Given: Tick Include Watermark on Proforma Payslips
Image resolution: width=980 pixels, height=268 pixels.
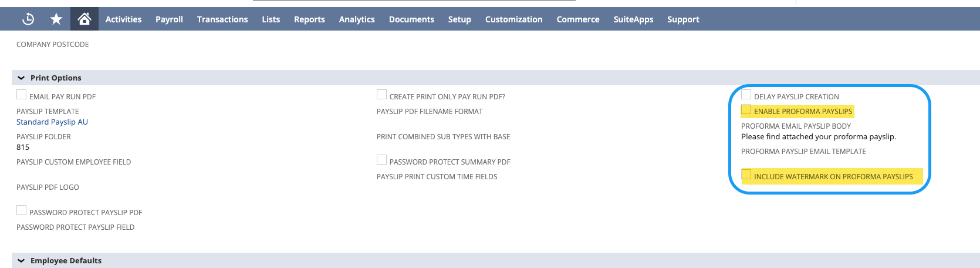Looking at the screenshot, I should click(x=746, y=175).
